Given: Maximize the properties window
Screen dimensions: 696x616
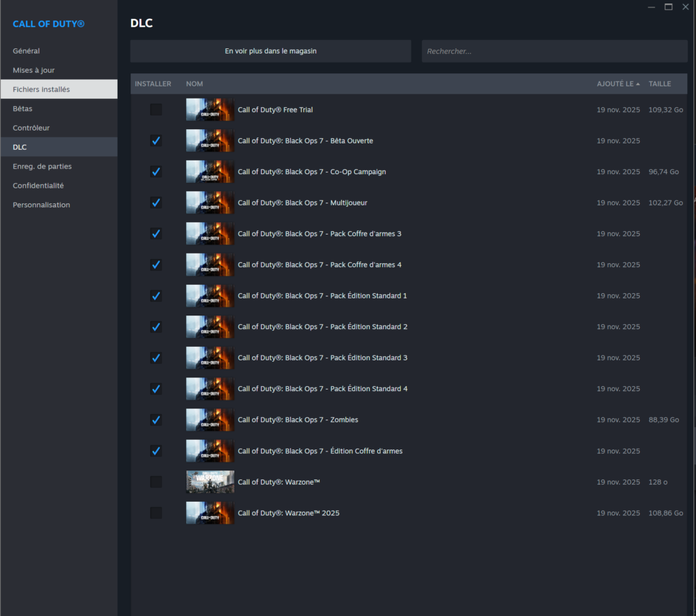Looking at the screenshot, I should [668, 7].
